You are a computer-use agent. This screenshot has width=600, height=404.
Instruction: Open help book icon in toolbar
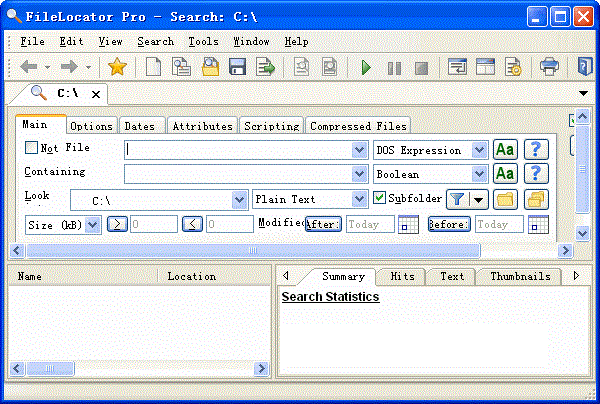coord(585,67)
